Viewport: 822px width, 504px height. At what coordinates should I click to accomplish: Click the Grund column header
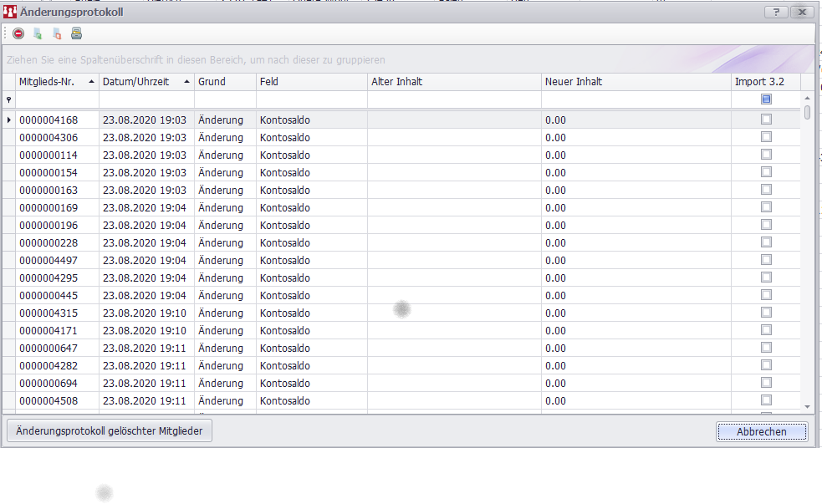224,82
